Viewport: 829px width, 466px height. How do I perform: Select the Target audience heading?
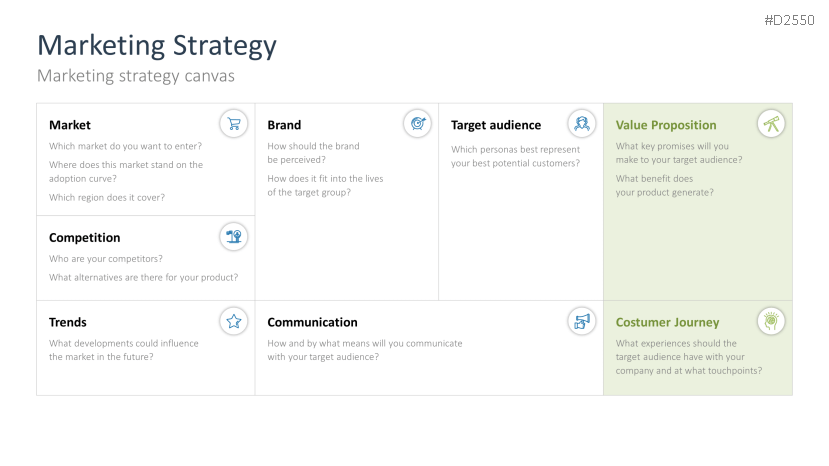pos(496,125)
